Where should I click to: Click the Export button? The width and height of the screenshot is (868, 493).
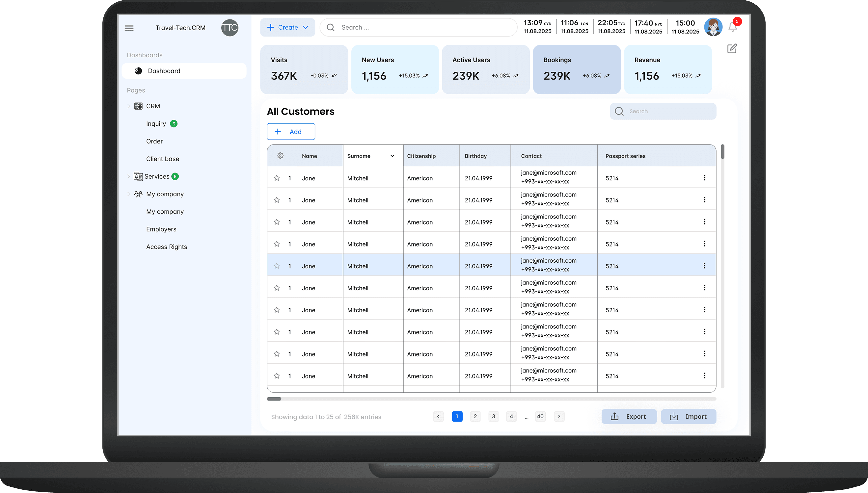coord(629,416)
